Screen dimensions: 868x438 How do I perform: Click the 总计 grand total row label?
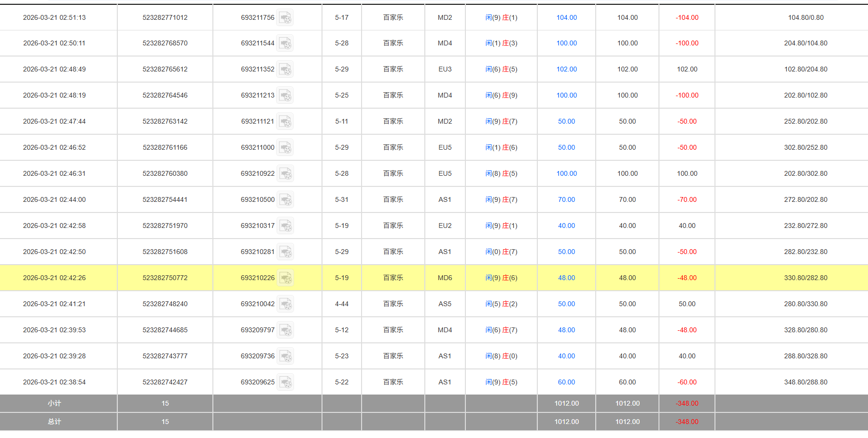pyautogui.click(x=55, y=422)
